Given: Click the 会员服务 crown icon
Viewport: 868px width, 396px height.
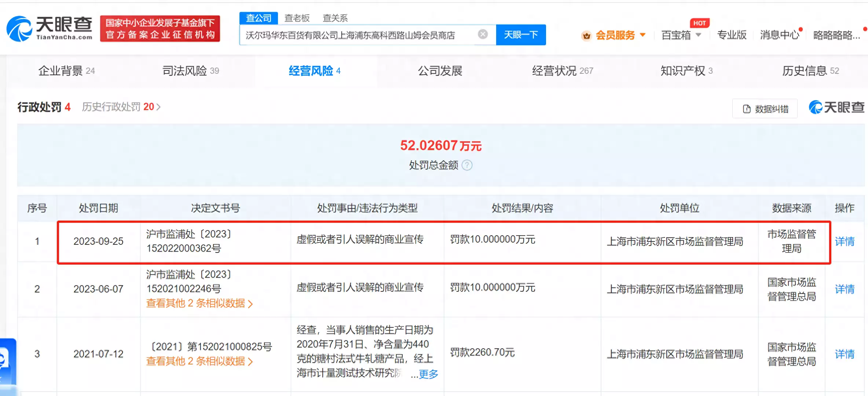Looking at the screenshot, I should coord(587,36).
